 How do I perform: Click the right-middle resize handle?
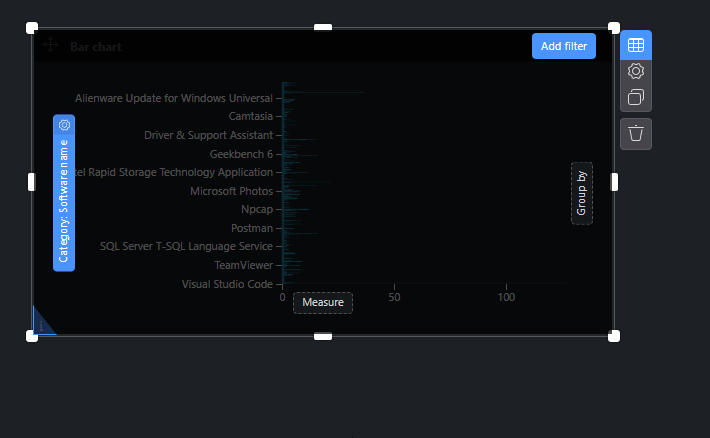point(614,182)
